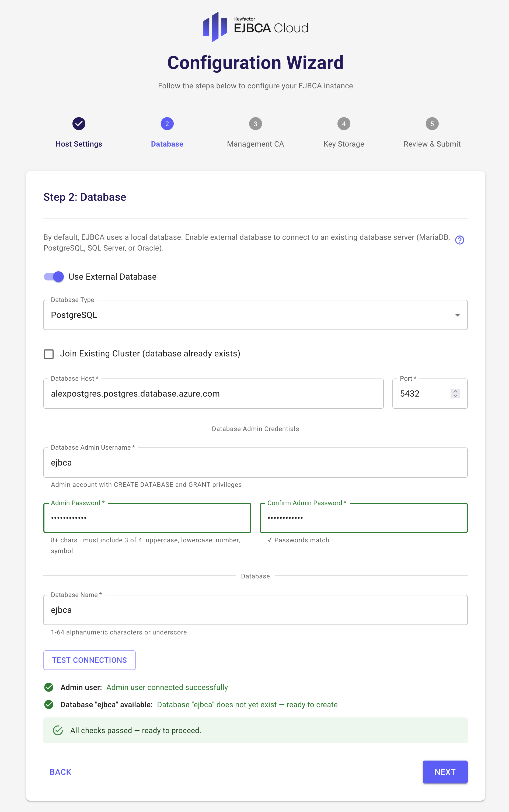The height and width of the screenshot is (812, 509).
Task: Click the "Admin account with CREATE DATABASE" hint
Action: 147,485
